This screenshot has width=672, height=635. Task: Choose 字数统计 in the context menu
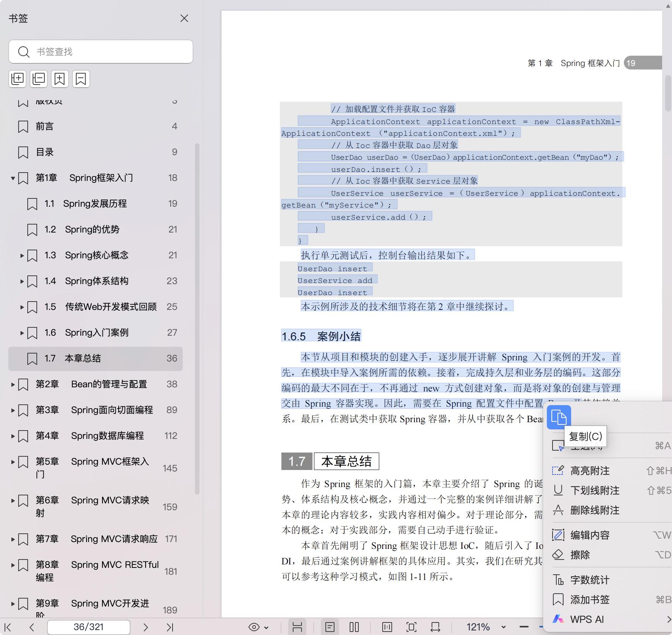pos(590,580)
